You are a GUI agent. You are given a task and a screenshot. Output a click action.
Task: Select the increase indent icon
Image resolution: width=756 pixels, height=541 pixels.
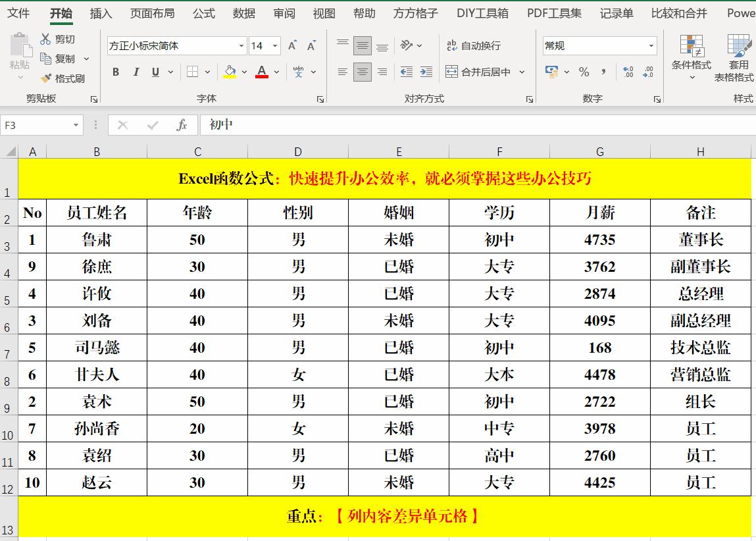[x=425, y=72]
